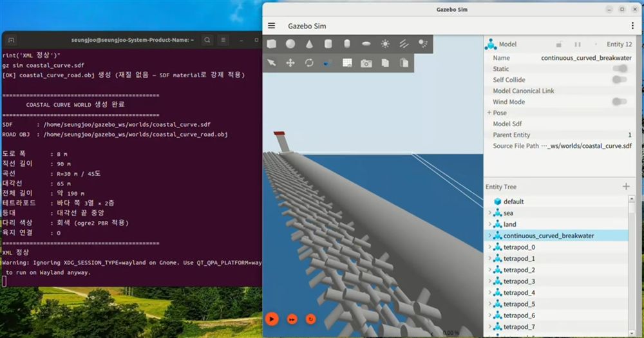The width and height of the screenshot is (644, 338).
Task: Select the land entity
Action: click(x=509, y=224)
